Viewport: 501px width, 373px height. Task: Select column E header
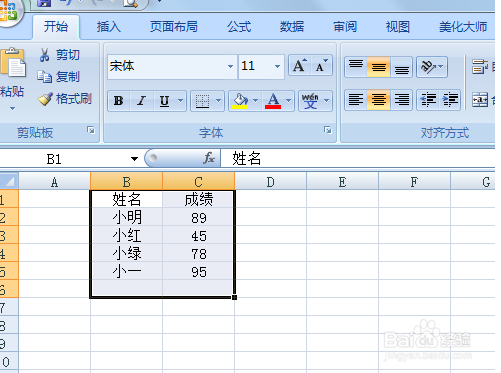[x=342, y=182]
